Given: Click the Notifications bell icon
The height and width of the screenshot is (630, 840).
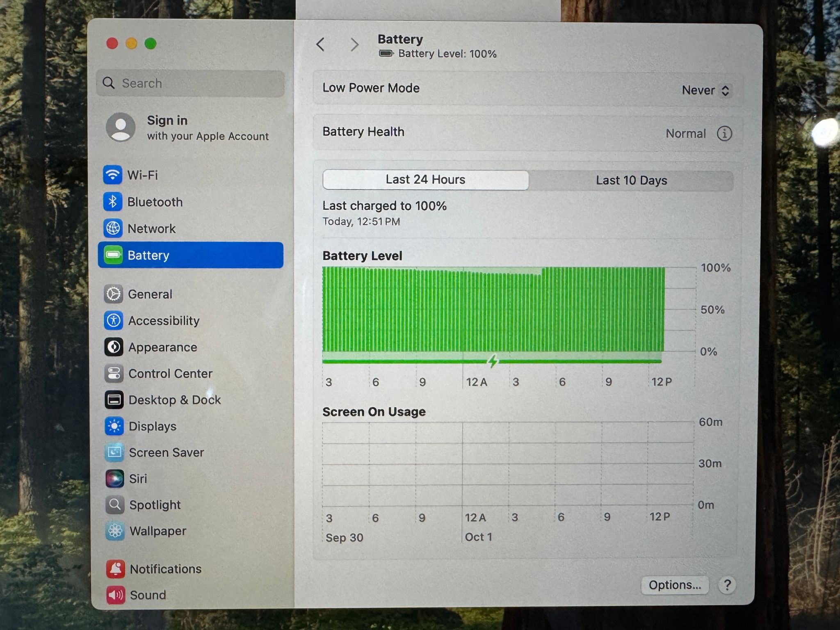Looking at the screenshot, I should (x=116, y=569).
